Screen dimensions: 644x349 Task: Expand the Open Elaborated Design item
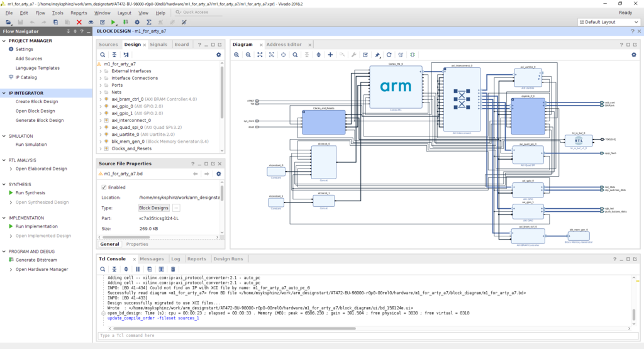tap(11, 169)
